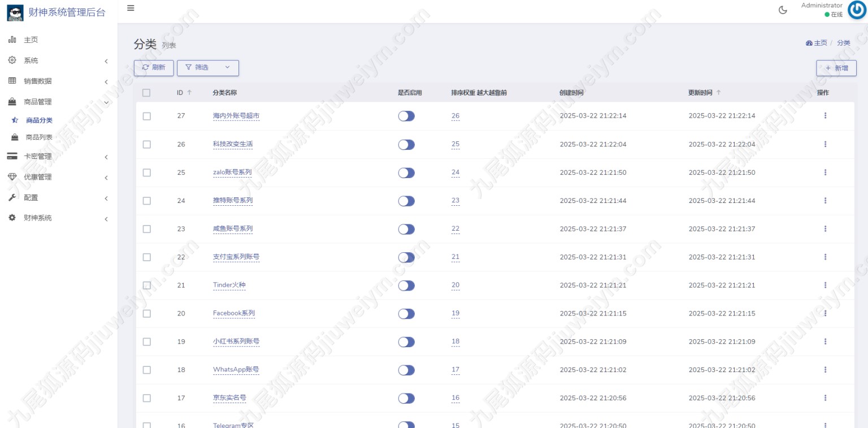Click the 刷新 refresh button
This screenshot has height=428, width=868.
[154, 68]
